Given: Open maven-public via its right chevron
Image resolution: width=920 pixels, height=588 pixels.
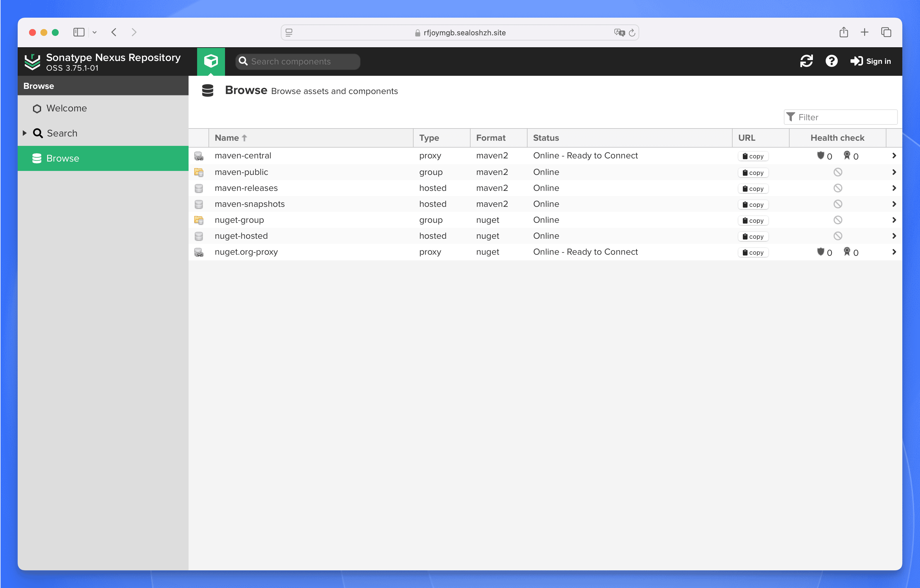Looking at the screenshot, I should (894, 172).
